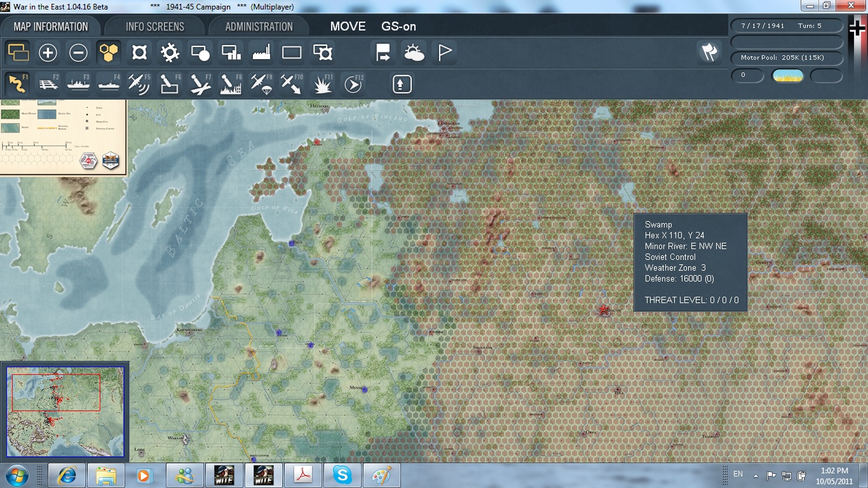This screenshot has height=488, width=868.
Task: Click the clear weather sky indicator
Action: click(787, 76)
